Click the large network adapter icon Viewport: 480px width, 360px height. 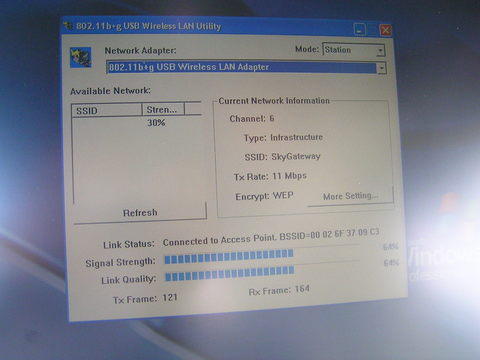click(80, 57)
